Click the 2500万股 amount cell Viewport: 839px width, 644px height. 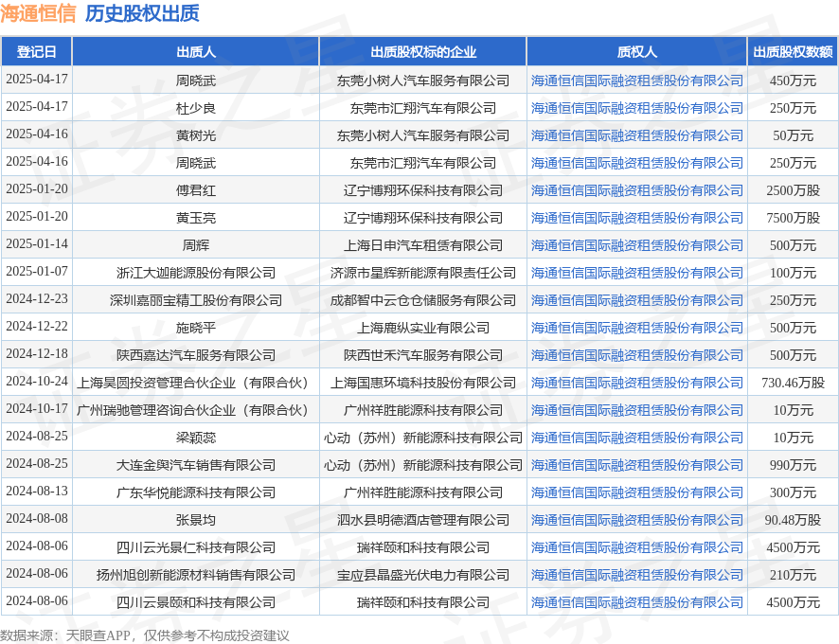(793, 190)
